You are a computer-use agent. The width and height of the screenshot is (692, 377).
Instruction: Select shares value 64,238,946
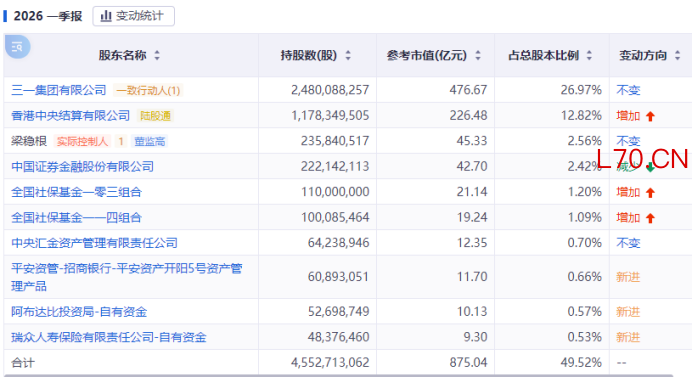(x=338, y=243)
